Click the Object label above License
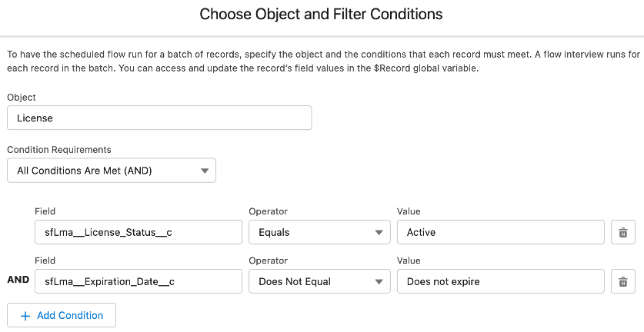The height and width of the screenshot is (332, 644). (x=22, y=98)
